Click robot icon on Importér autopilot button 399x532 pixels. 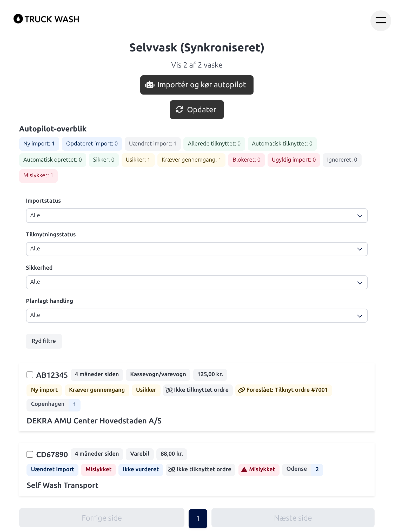[150, 85]
